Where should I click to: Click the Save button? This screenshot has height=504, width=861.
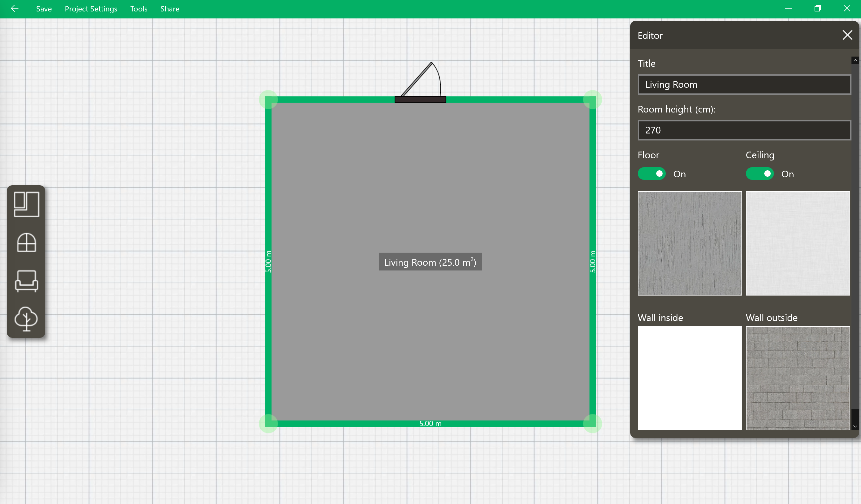tap(44, 9)
